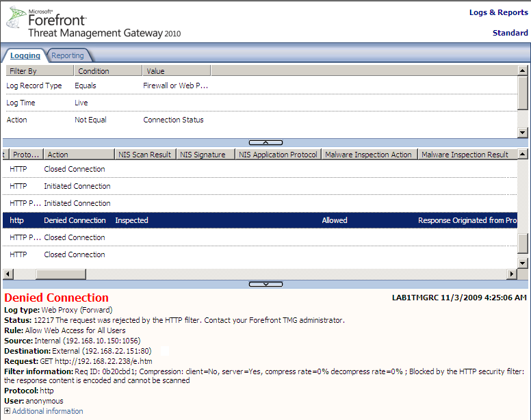Click the Status 12217 message line
This screenshot has width=531, height=420.
[x=174, y=320]
